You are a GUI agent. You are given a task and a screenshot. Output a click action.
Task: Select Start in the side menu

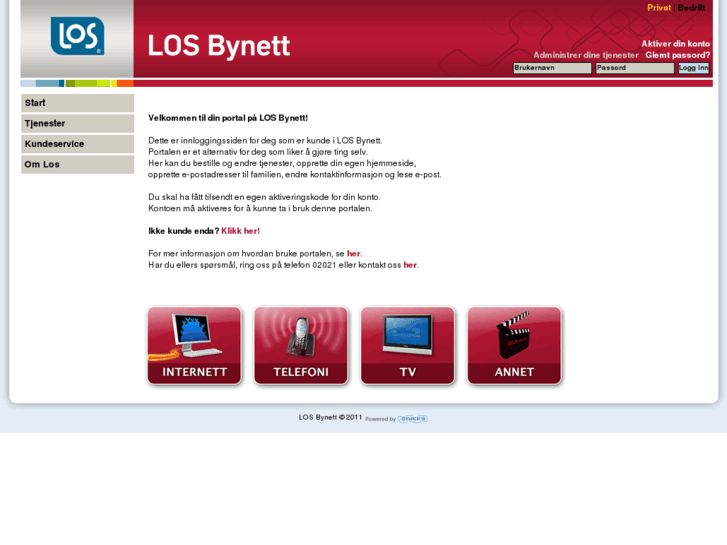tap(77, 103)
